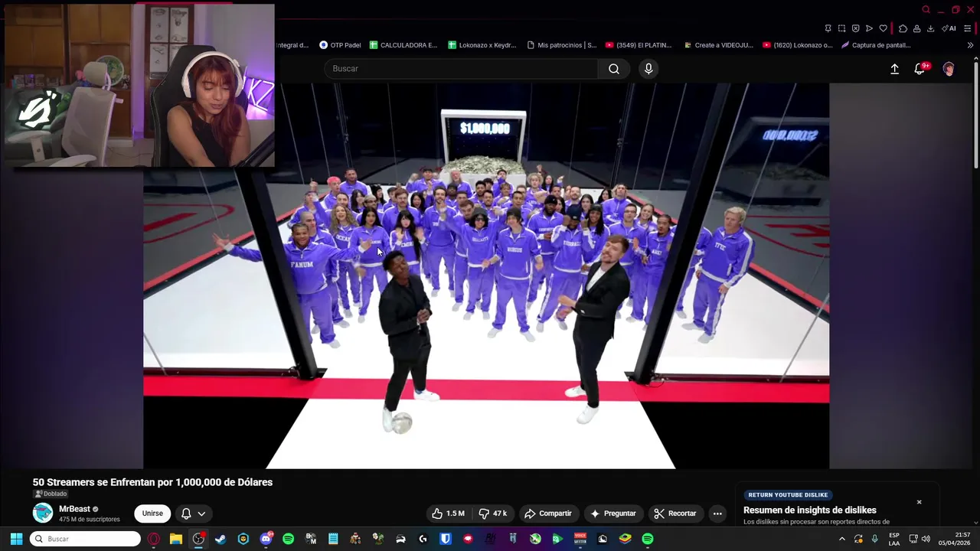Open the browser profile icon in toolbar
The height and width of the screenshot is (551, 980).
[916, 28]
